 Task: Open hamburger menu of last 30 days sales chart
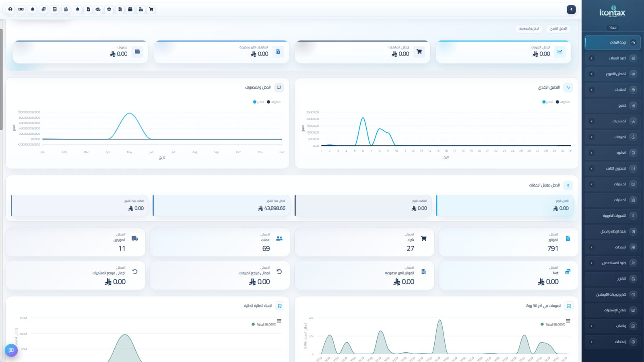point(568,321)
